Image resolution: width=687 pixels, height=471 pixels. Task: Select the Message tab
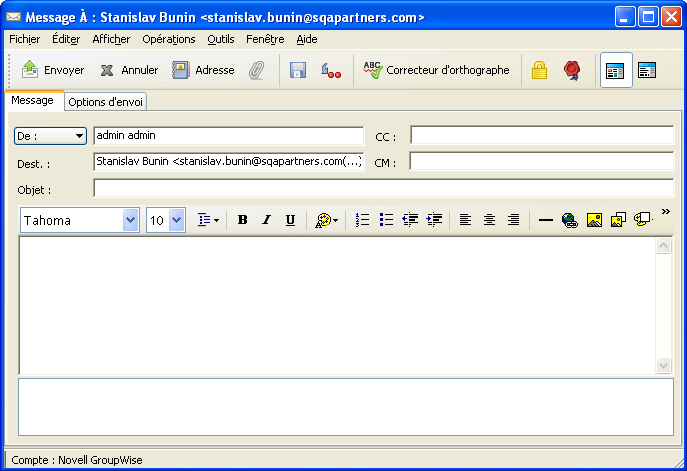tap(32, 100)
